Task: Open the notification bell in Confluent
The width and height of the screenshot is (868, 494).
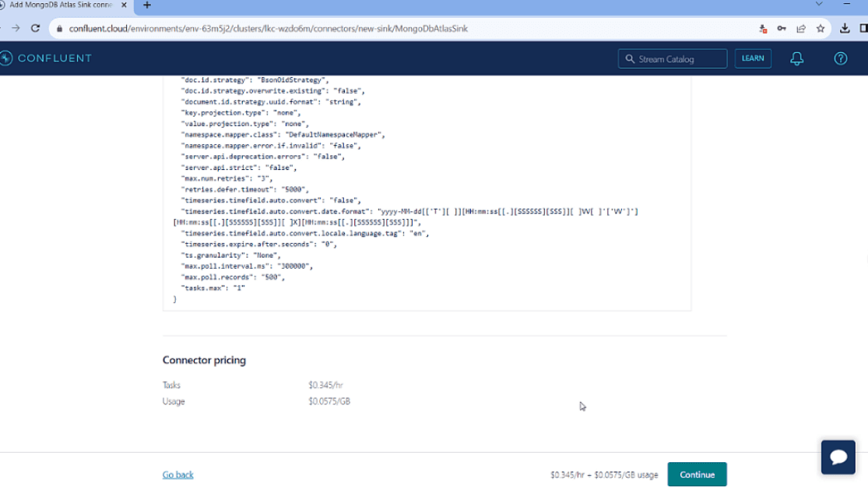Action: [x=797, y=58]
